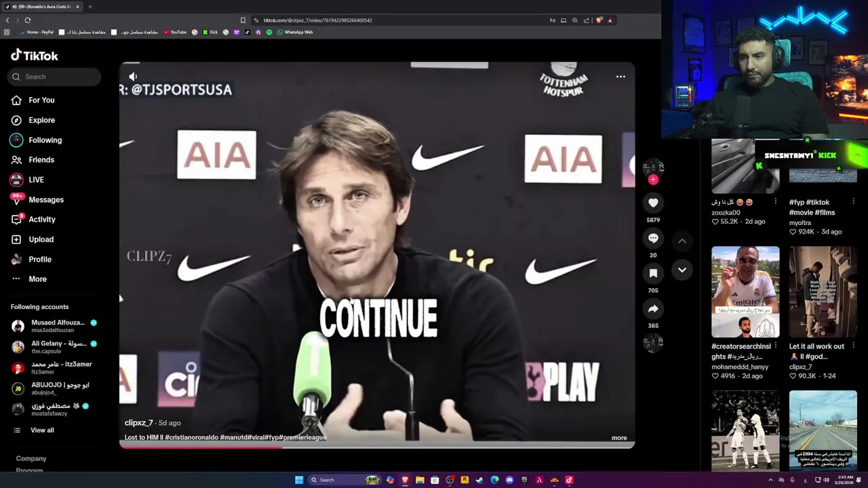Open Discord from the taskbar
868x488 pixels.
(x=509, y=480)
